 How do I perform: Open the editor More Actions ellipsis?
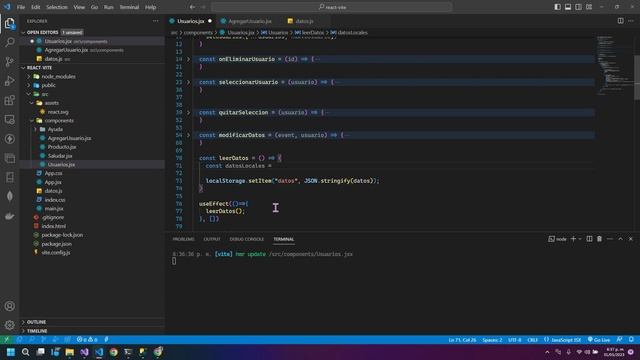(x=631, y=21)
